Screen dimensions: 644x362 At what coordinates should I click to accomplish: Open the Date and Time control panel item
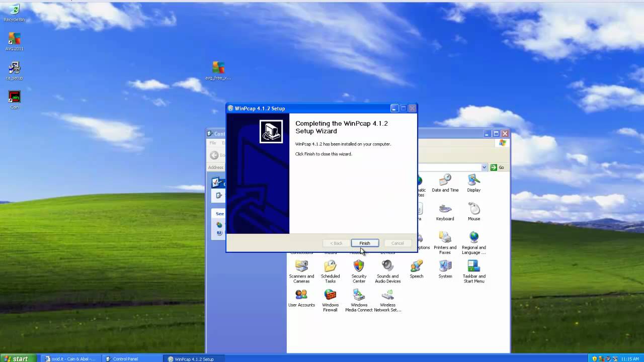click(x=445, y=184)
